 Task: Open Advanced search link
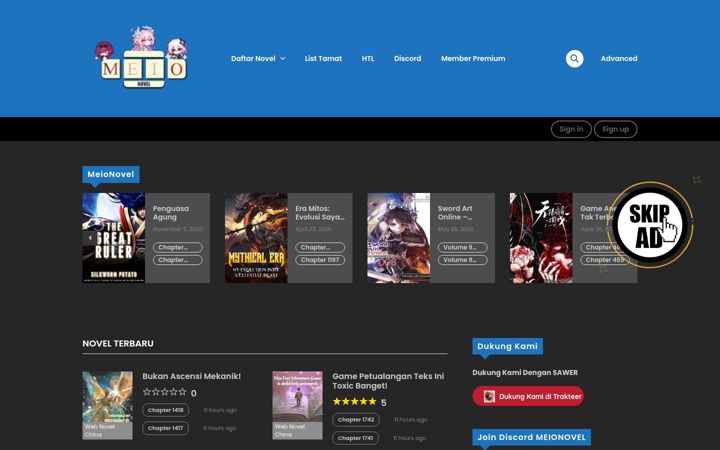pyautogui.click(x=619, y=58)
